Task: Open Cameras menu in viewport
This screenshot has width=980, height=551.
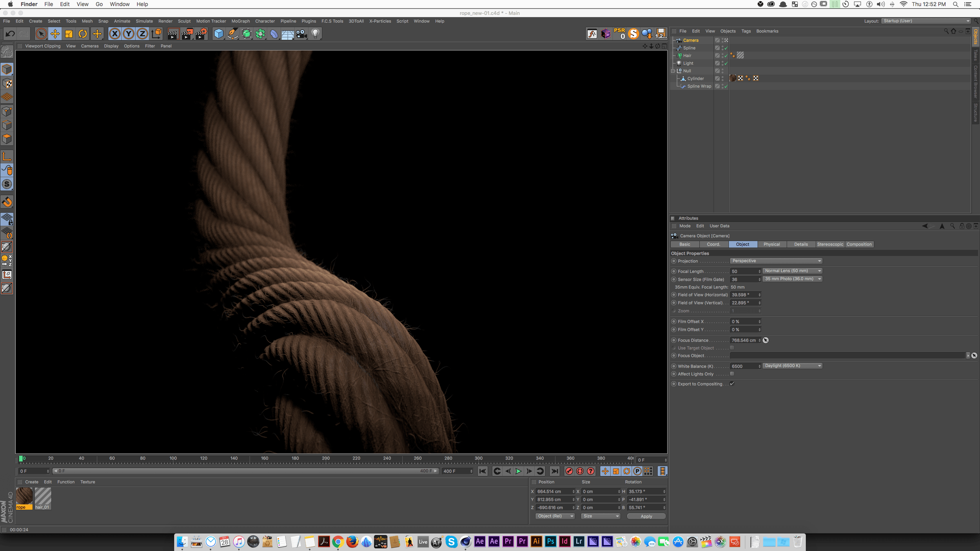Action: pyautogui.click(x=90, y=46)
